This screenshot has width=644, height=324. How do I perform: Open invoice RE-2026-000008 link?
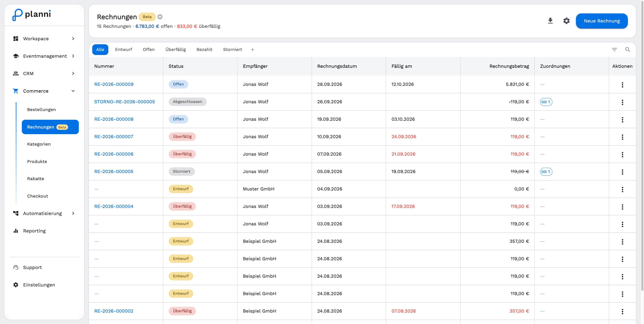[x=114, y=119]
